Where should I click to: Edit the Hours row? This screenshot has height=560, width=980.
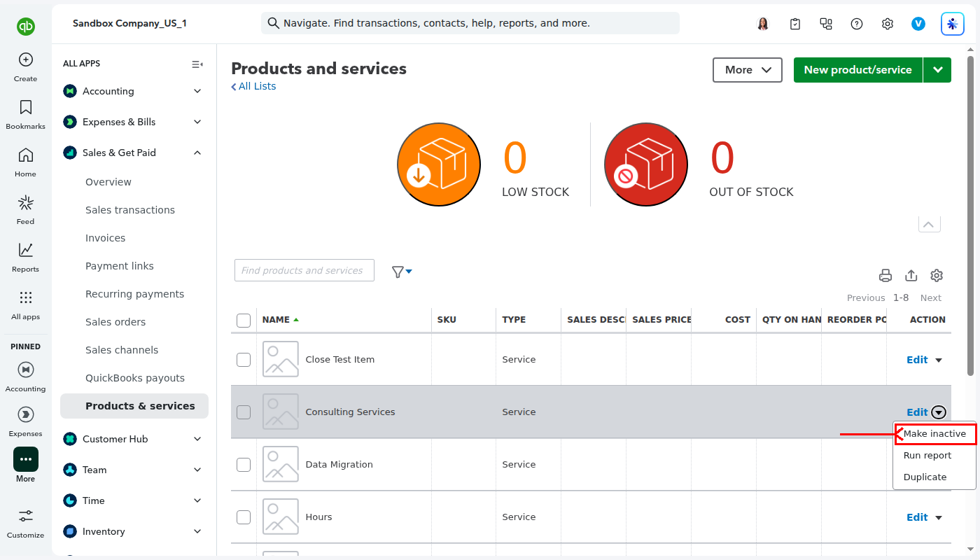tap(917, 517)
